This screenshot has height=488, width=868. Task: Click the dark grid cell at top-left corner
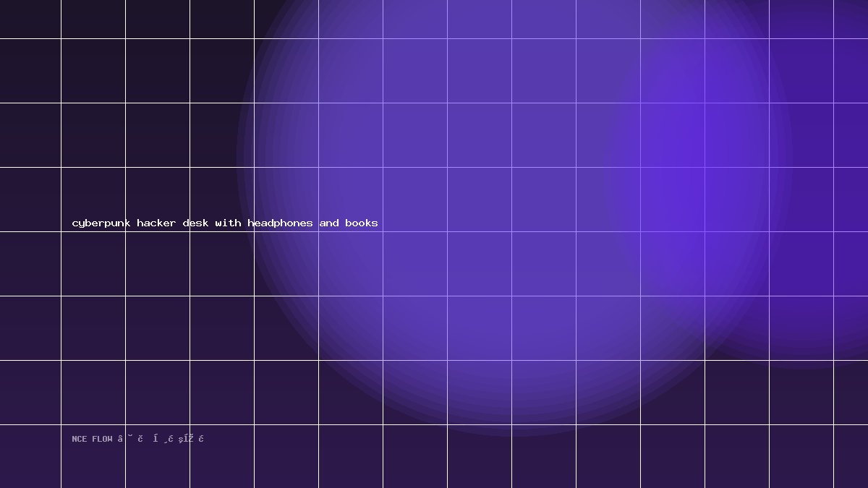tap(30, 19)
